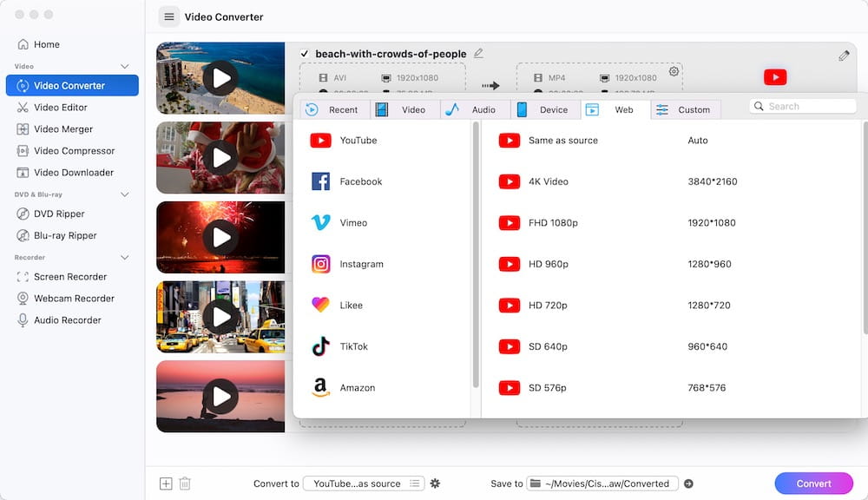Play the beach video thumbnail
This screenshot has height=500, width=868.
[x=220, y=78]
